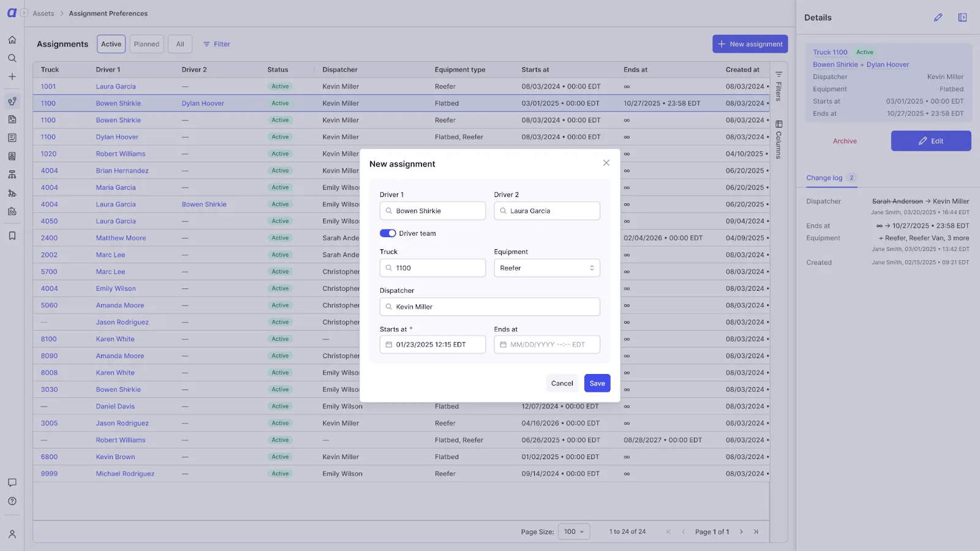The height and width of the screenshot is (551, 980).
Task: Click Assets in the breadcrumb
Action: [43, 13]
